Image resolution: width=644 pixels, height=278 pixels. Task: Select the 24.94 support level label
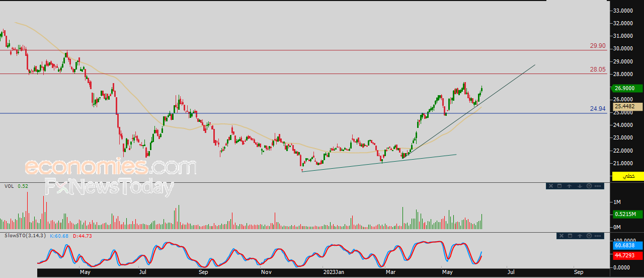(x=598, y=109)
